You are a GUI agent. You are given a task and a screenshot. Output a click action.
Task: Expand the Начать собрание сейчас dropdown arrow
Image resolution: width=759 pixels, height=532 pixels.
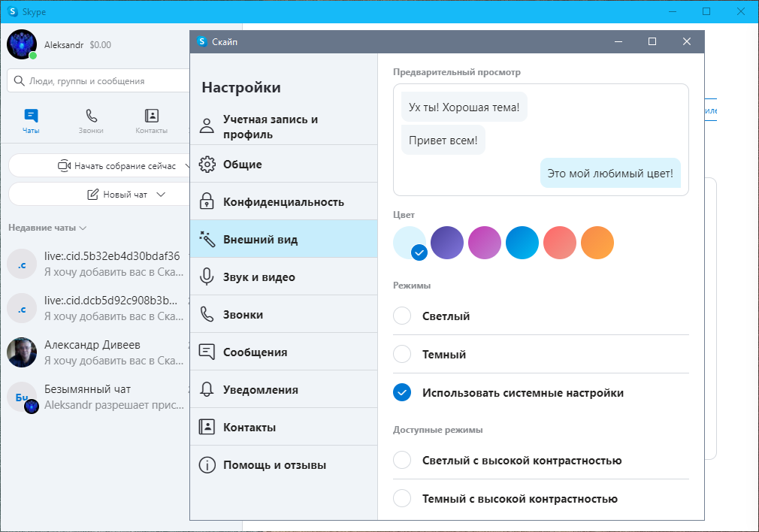tap(187, 165)
